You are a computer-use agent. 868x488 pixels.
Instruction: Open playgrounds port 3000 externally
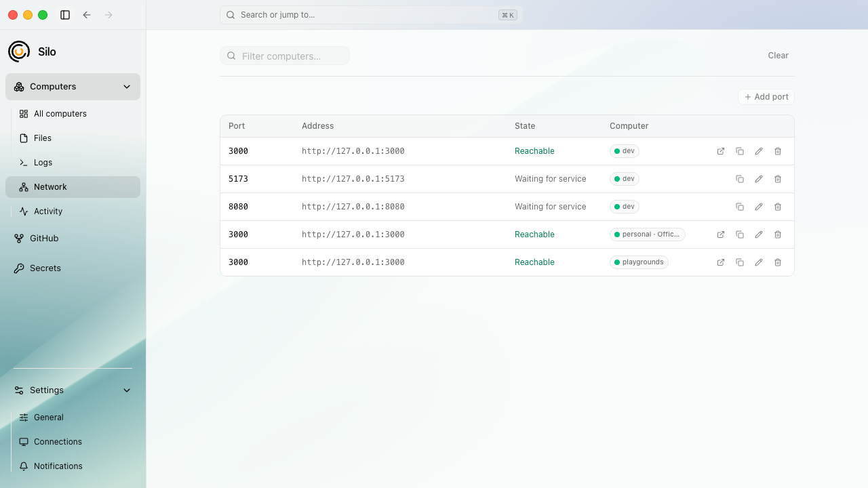click(721, 262)
